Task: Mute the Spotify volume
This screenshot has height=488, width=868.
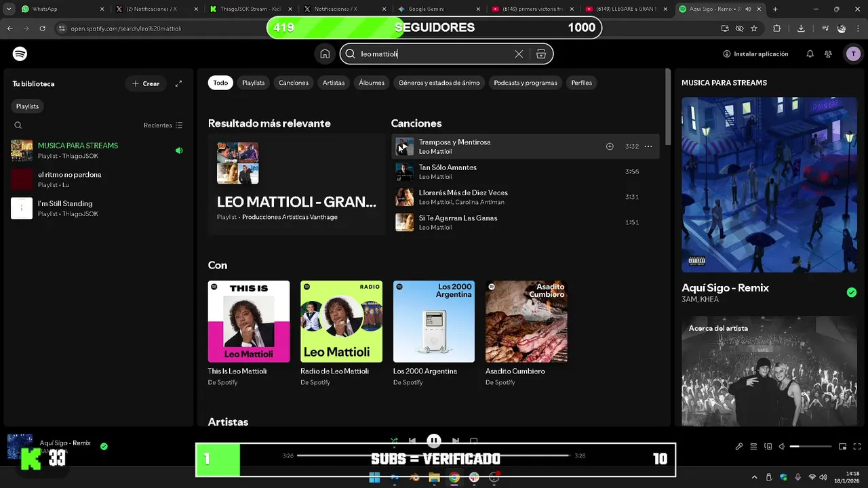Action: point(782,447)
